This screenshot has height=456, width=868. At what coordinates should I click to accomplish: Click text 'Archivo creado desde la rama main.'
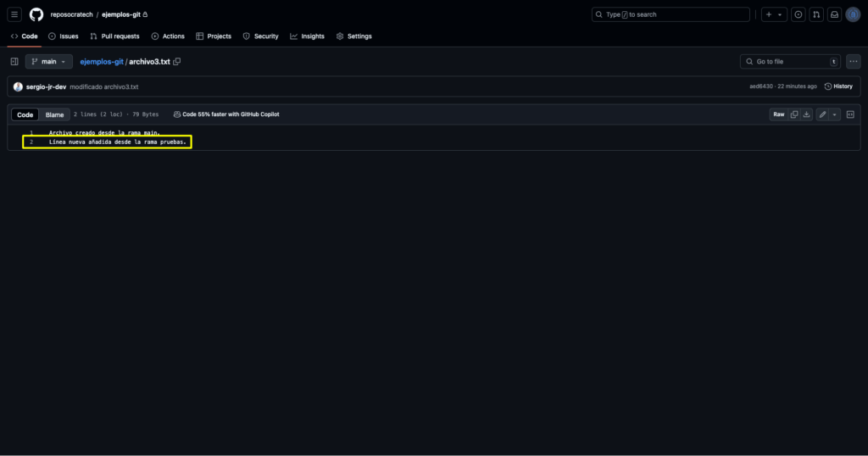click(104, 133)
